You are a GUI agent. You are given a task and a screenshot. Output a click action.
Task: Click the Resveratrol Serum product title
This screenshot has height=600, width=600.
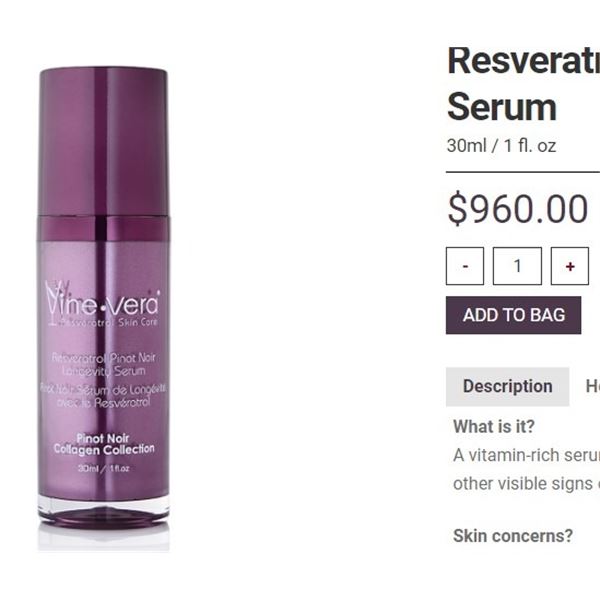[x=523, y=84]
